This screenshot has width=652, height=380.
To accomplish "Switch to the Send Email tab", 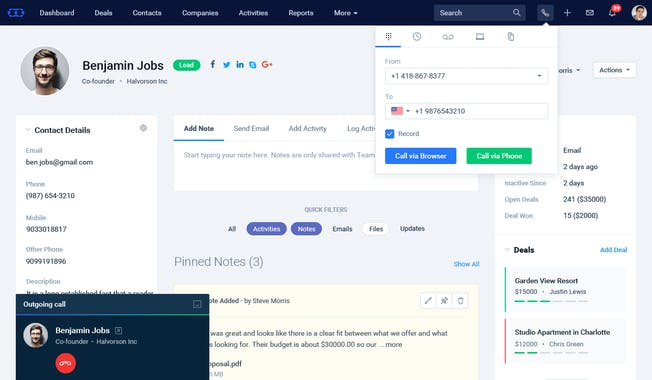I will click(251, 128).
